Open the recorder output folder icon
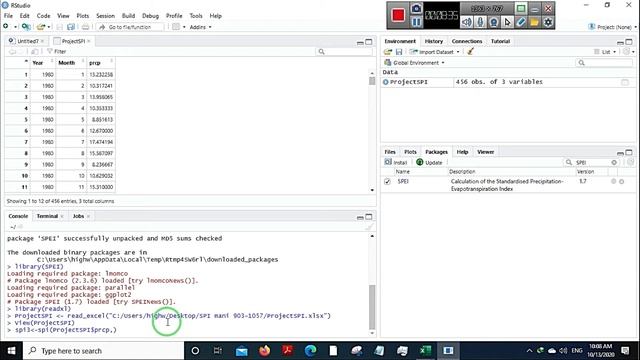 pos(534,22)
